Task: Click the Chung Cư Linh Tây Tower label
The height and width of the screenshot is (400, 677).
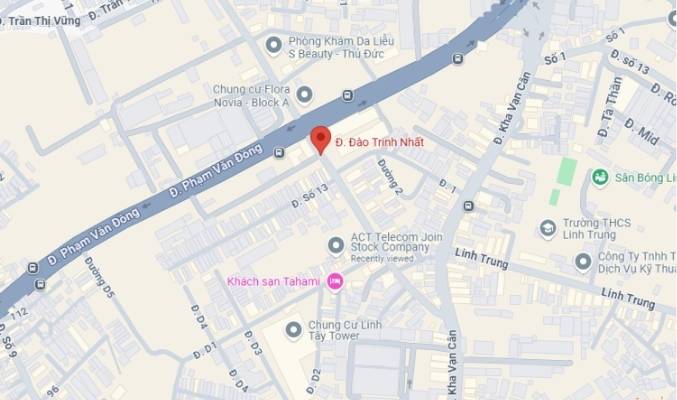Action: click(345, 330)
